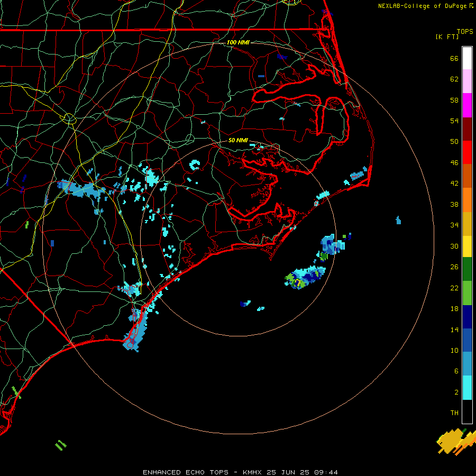This screenshot has width=476, height=476.
Task: Click the cyan ring-shaped echo inside 50 NMI
Action: click(x=195, y=165)
